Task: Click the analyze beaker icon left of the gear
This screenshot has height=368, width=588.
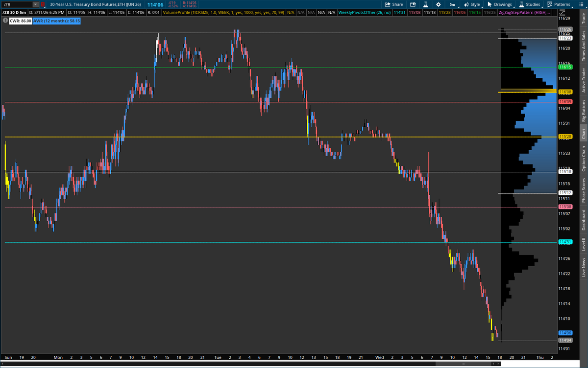Action: coord(426,4)
